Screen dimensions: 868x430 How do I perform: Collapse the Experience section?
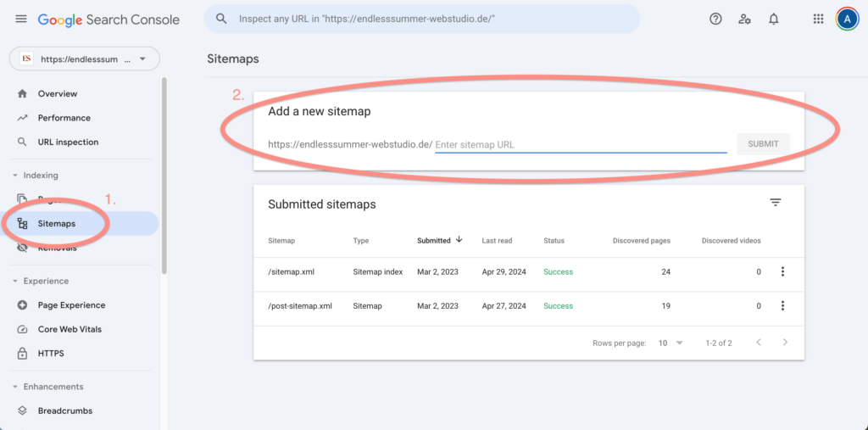point(15,281)
